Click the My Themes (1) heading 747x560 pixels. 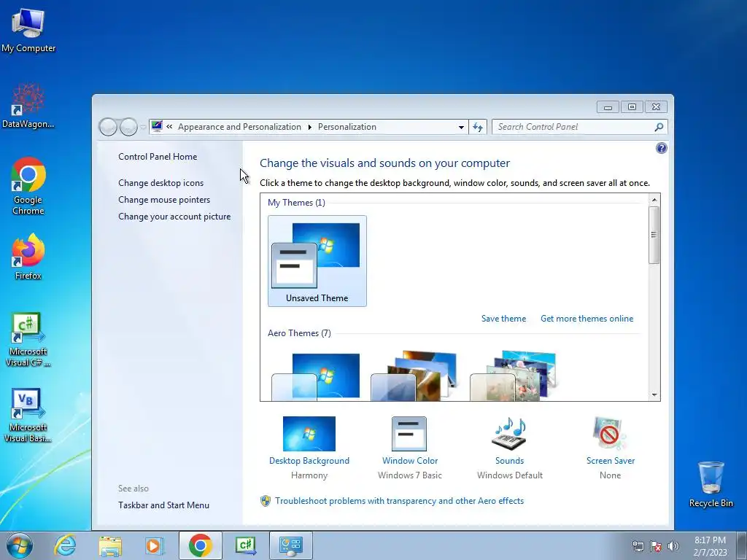(296, 203)
